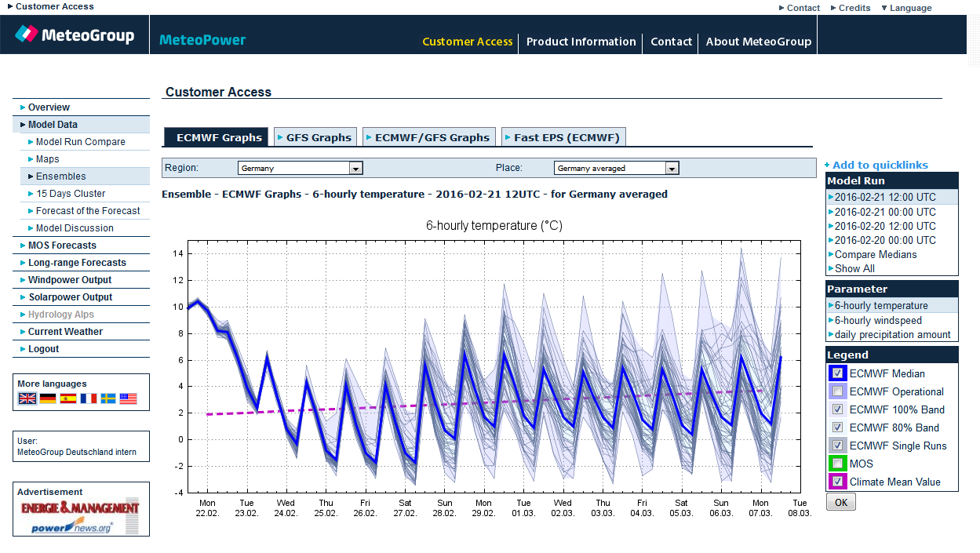
Task: Toggle ECMWF Median checkbox
Action: coord(837,373)
